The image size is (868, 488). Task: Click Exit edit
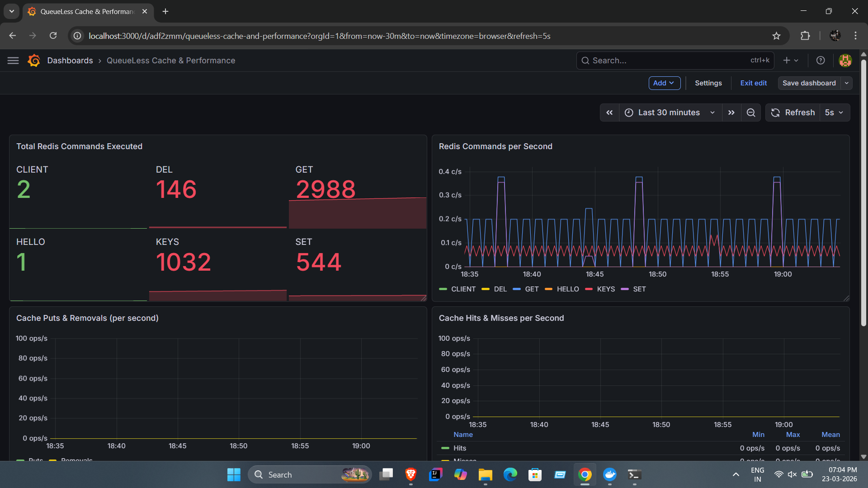coord(753,83)
